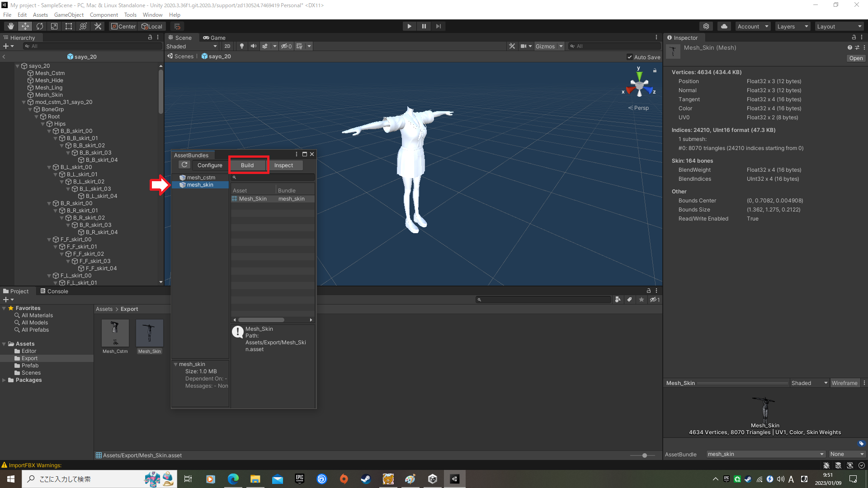Switch to the Console tab
The width and height of the screenshot is (868, 488).
point(54,291)
